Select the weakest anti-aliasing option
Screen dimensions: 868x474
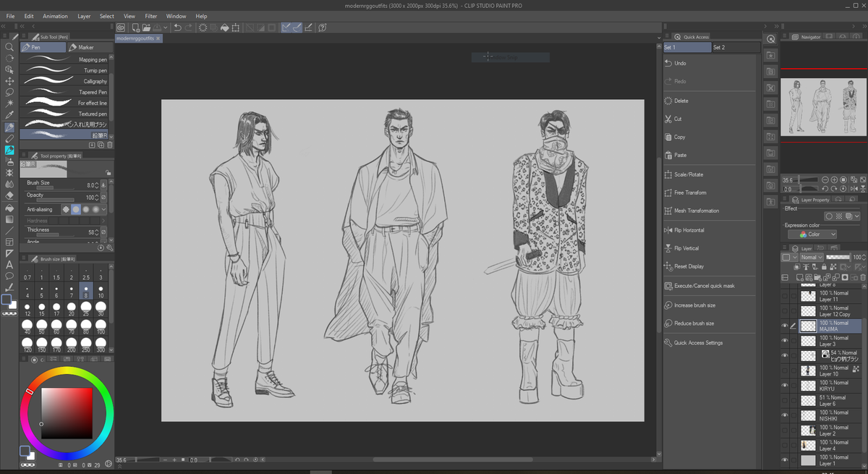[x=65, y=209]
